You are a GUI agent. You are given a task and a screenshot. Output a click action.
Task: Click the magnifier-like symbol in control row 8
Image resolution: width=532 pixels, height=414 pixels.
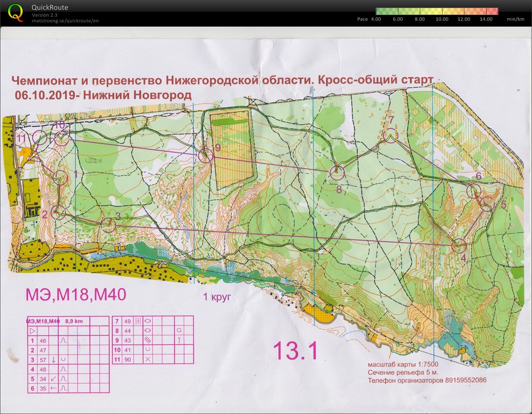[179, 331]
